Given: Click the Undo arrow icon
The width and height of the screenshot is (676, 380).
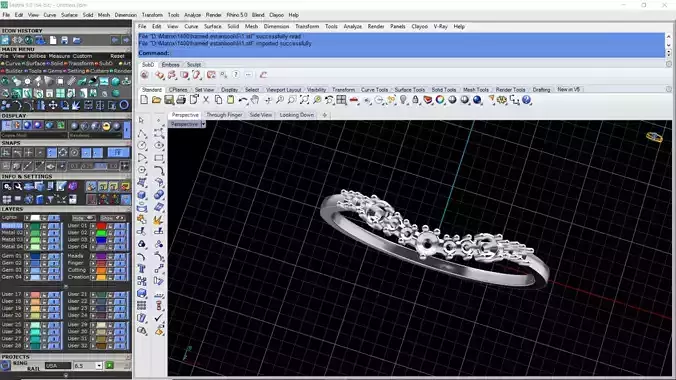Looking at the screenshot, I should click(243, 100).
